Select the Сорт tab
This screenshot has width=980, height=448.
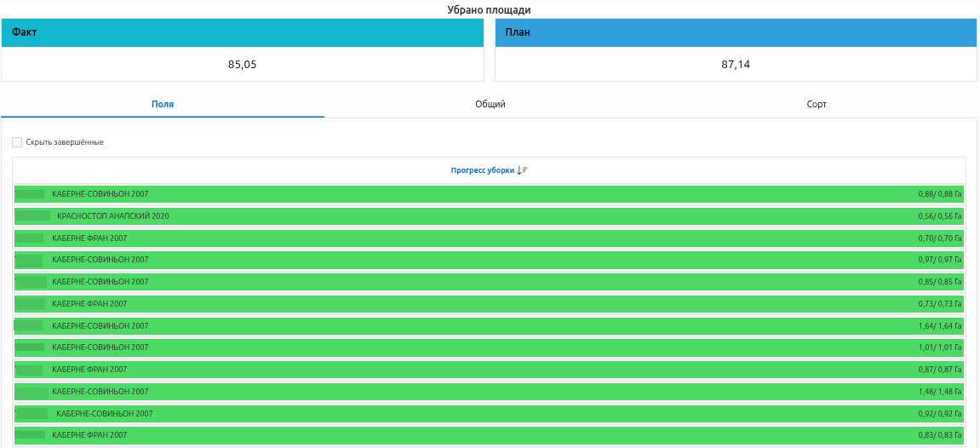pyautogui.click(x=817, y=104)
